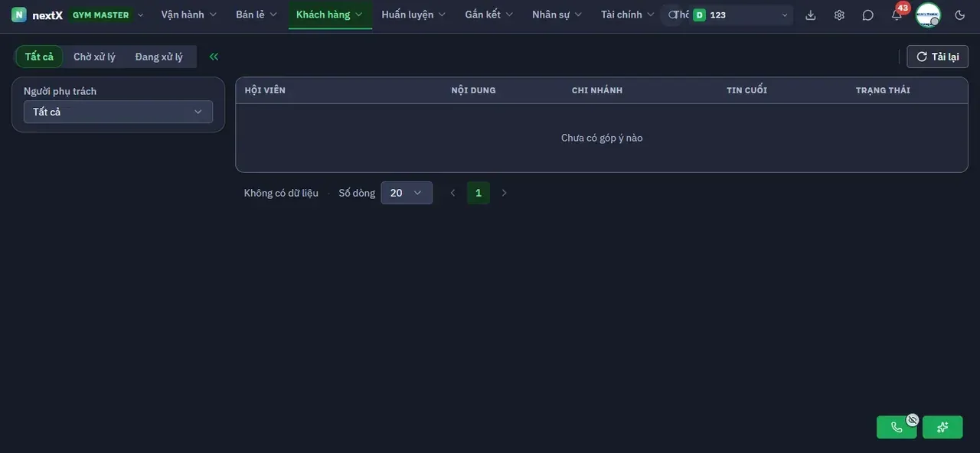
Task: Switch to the Đang xử lý tab
Action: click(159, 57)
